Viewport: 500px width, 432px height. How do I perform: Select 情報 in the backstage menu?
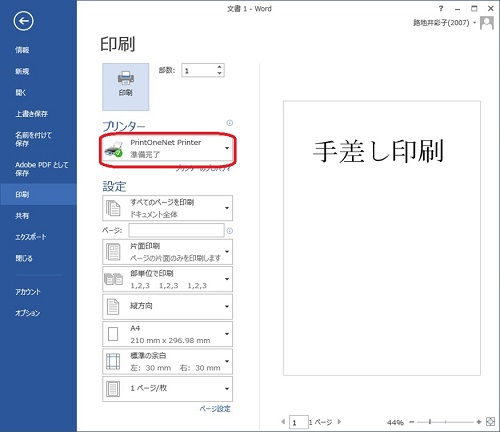point(22,50)
